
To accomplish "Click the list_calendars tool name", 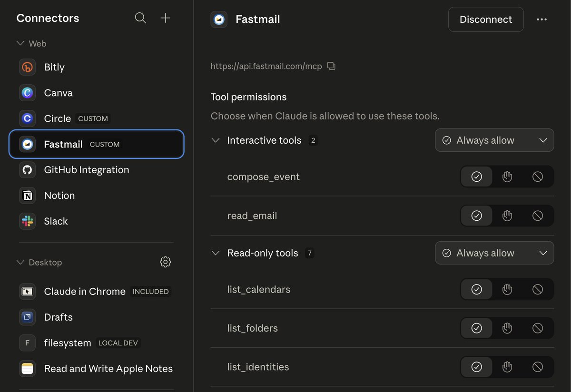I will [x=259, y=289].
